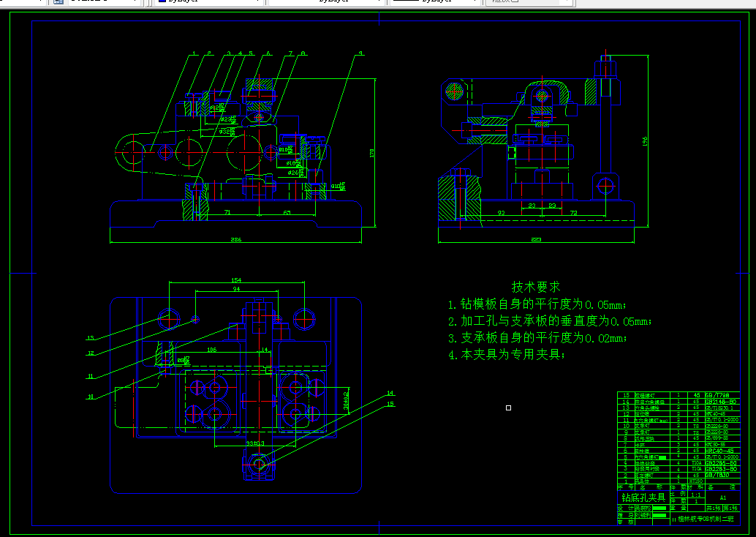The image size is (756, 537).
Task: Select balloon number 13 left of plan view
Action: pyautogui.click(x=91, y=338)
